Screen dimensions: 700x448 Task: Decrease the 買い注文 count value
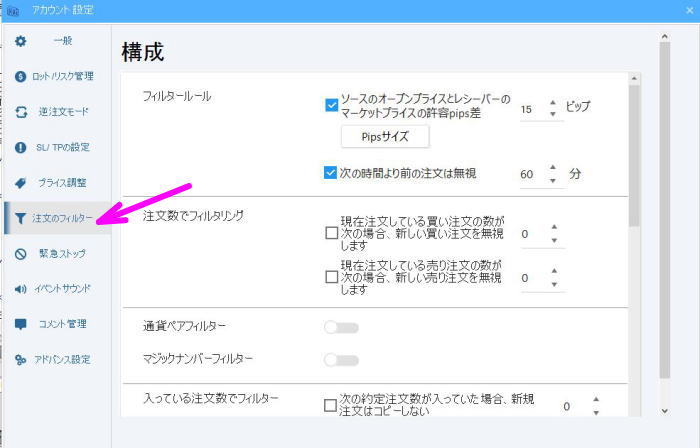tap(554, 241)
